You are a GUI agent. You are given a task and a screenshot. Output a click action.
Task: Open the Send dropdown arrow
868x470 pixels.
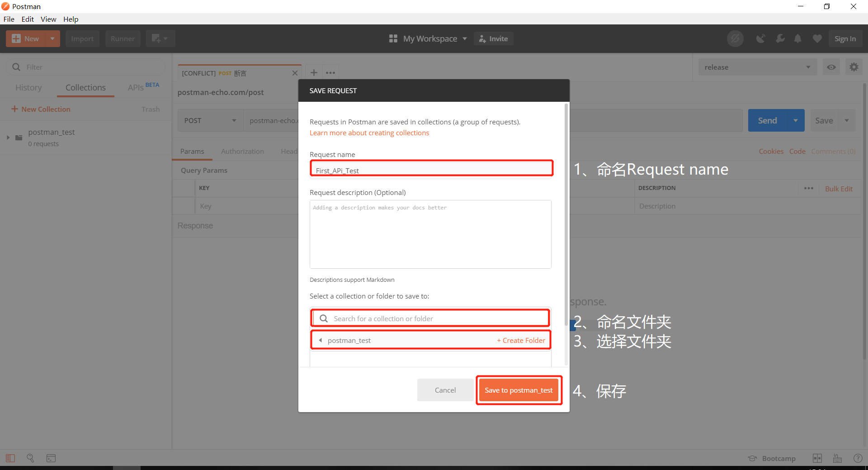pos(796,121)
